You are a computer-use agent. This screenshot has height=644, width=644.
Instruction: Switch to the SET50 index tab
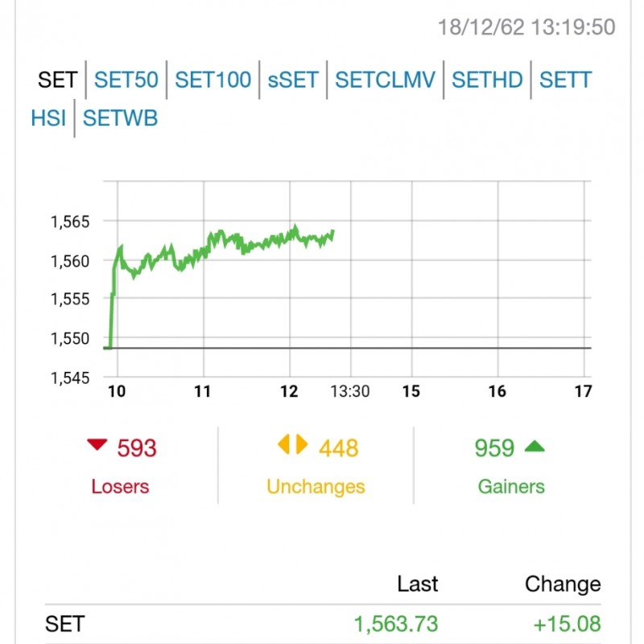point(126,80)
